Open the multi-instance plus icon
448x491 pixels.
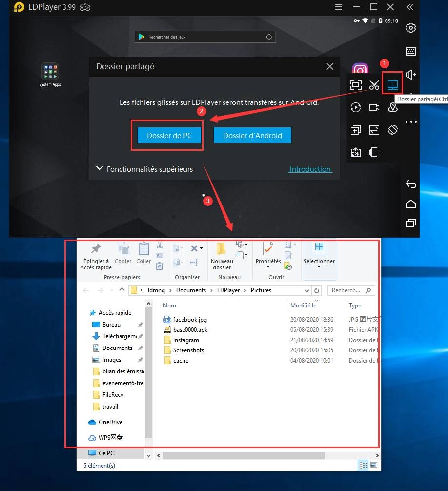(356, 130)
